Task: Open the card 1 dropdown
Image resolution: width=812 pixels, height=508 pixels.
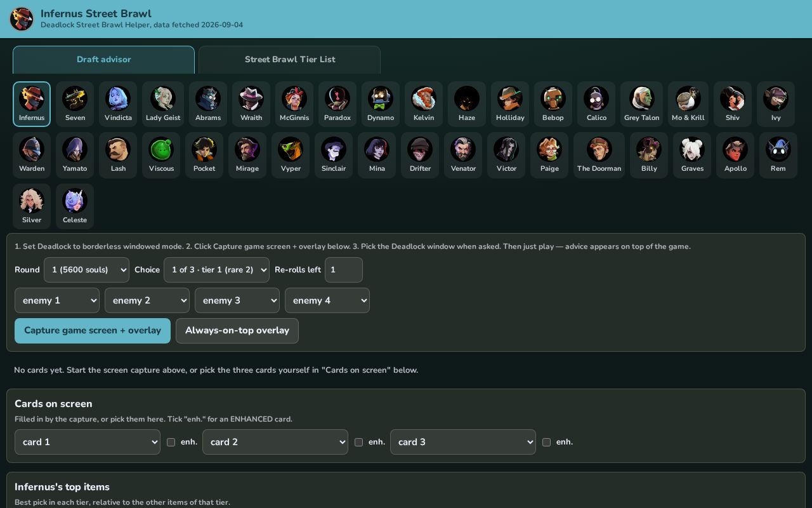Action: (x=88, y=442)
